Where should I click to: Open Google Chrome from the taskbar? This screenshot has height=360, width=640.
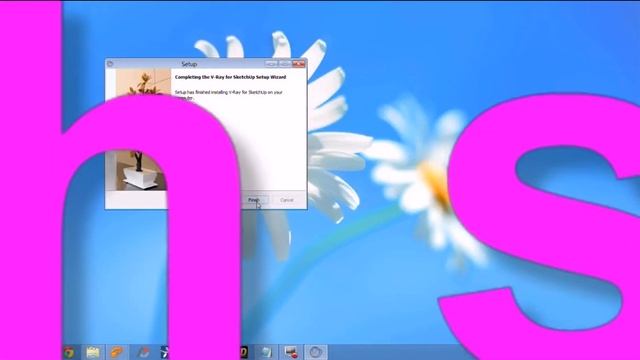pos(69,352)
